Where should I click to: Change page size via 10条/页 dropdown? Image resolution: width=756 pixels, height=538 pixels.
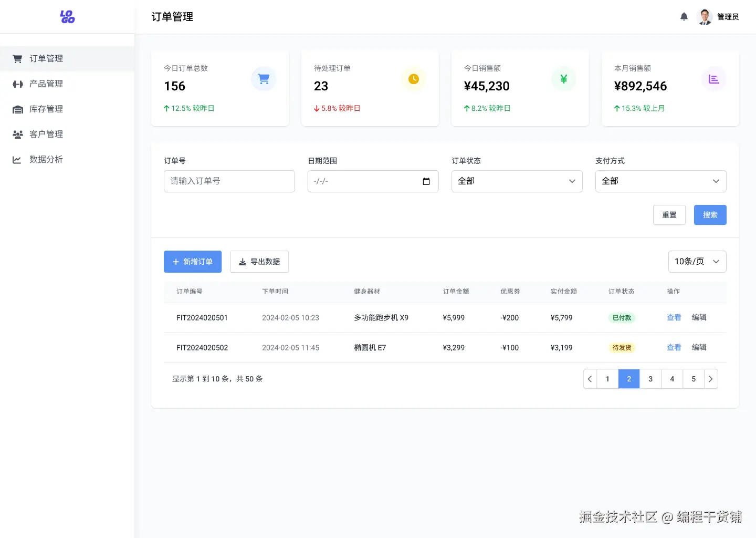[x=697, y=261]
